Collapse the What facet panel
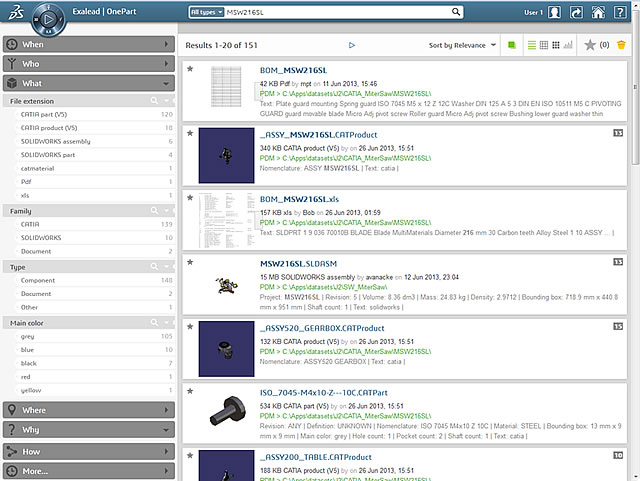The height and width of the screenshot is (481, 640). click(89, 83)
